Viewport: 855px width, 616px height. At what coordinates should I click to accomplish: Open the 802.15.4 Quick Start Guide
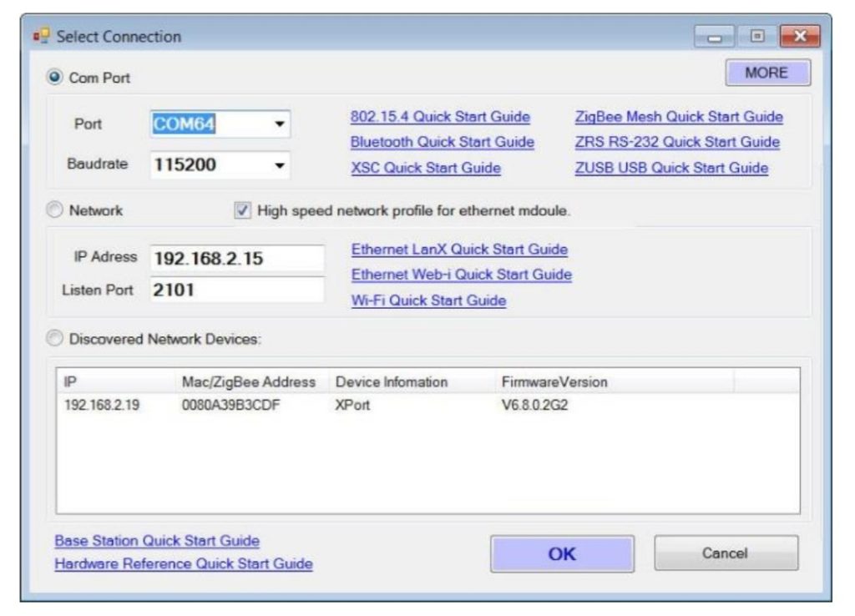point(441,117)
